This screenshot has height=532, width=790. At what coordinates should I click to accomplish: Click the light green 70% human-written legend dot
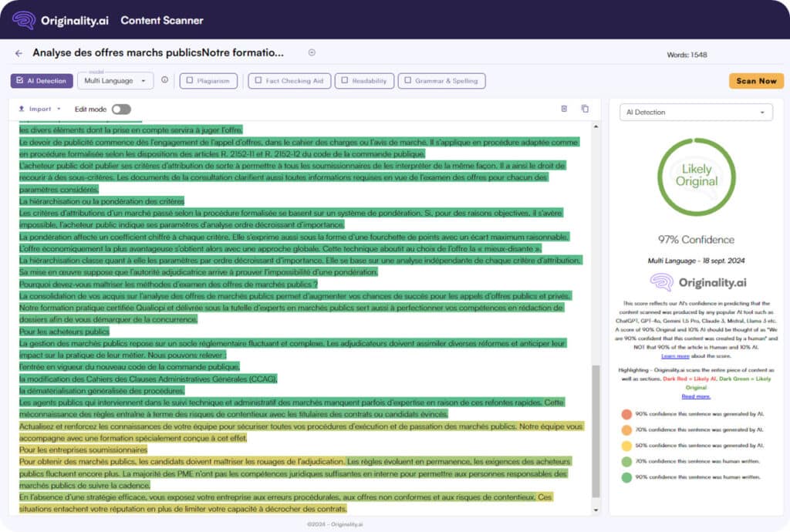click(x=626, y=462)
